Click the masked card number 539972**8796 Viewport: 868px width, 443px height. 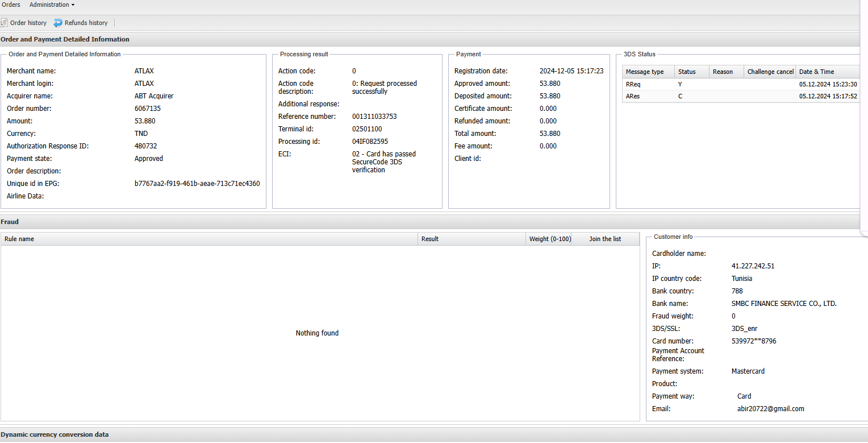(753, 341)
